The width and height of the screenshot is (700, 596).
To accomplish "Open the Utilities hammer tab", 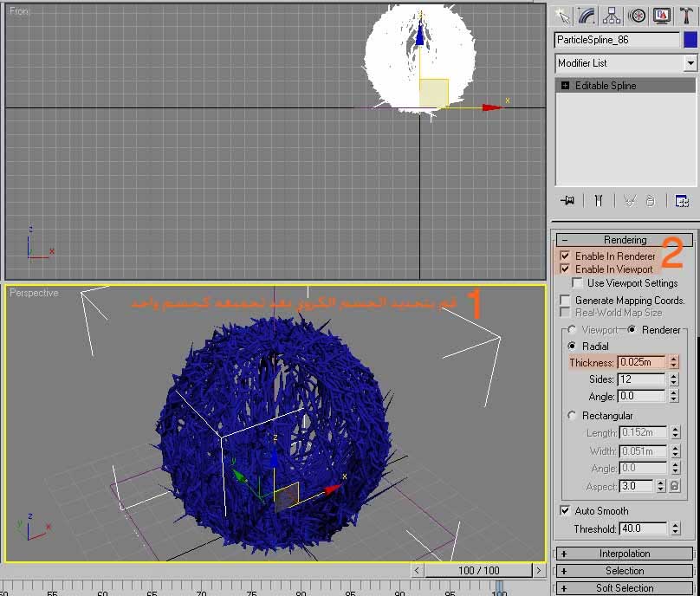I will tap(686, 16).
